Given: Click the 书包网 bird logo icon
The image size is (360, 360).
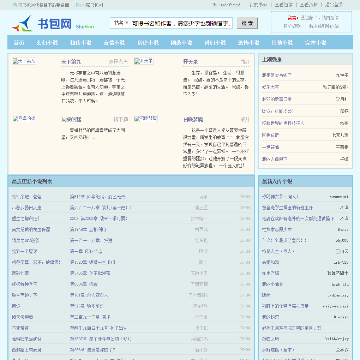Looking at the screenshot, I should coord(22,24).
